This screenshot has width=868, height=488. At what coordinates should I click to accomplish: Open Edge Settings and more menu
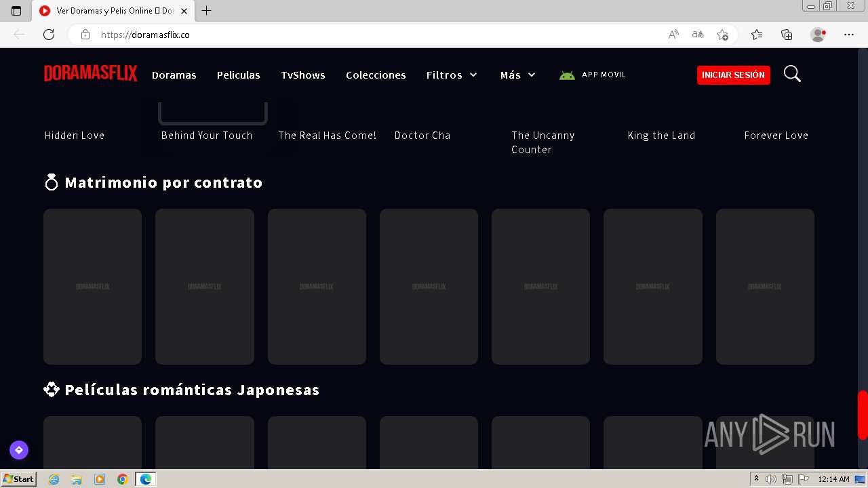849,35
